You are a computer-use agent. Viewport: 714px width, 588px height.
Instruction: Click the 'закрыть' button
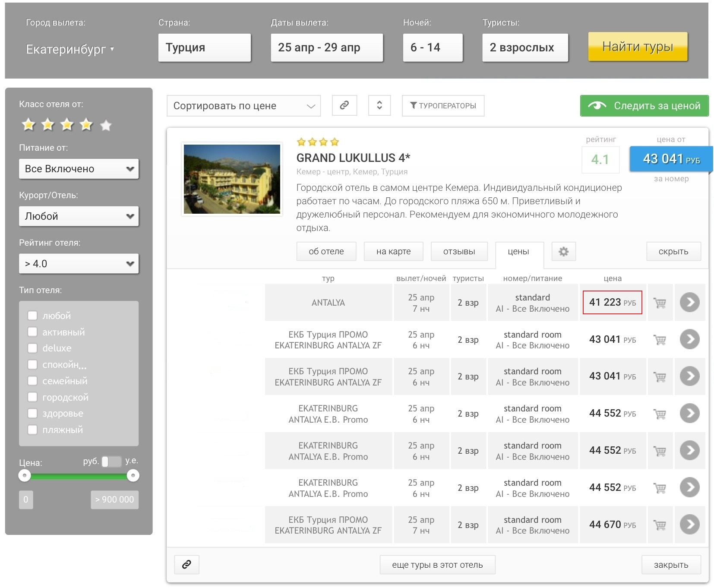click(671, 565)
